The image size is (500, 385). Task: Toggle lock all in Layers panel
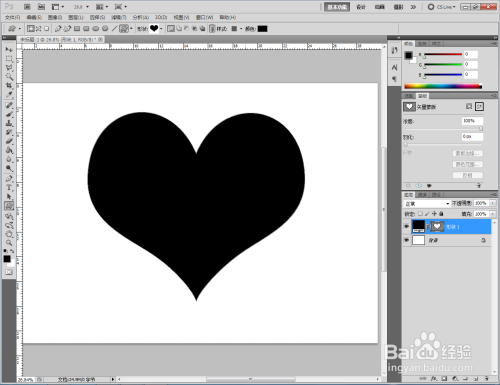441,214
